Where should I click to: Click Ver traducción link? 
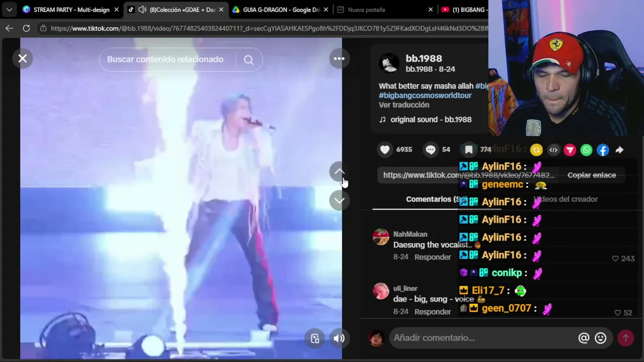pyautogui.click(x=404, y=105)
